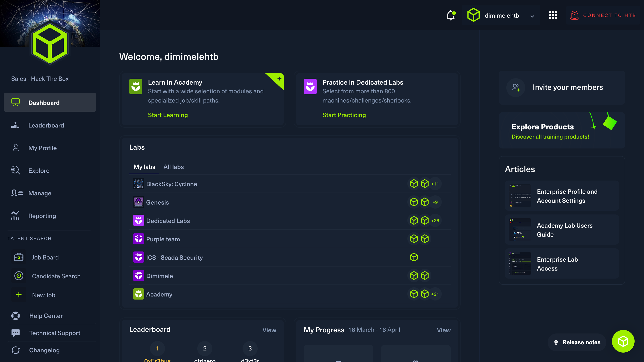View My Progress details
Screen dimensions: 644x362
[443, 330]
